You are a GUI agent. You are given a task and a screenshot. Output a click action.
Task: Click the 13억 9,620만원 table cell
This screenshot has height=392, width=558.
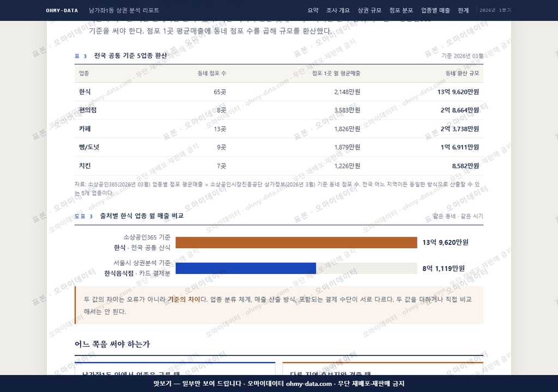(x=458, y=92)
